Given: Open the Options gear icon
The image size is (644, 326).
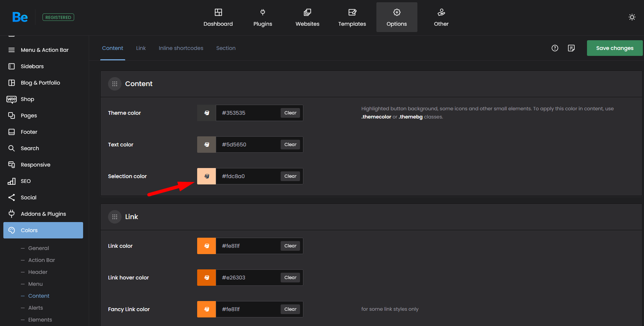Looking at the screenshot, I should (x=397, y=12).
